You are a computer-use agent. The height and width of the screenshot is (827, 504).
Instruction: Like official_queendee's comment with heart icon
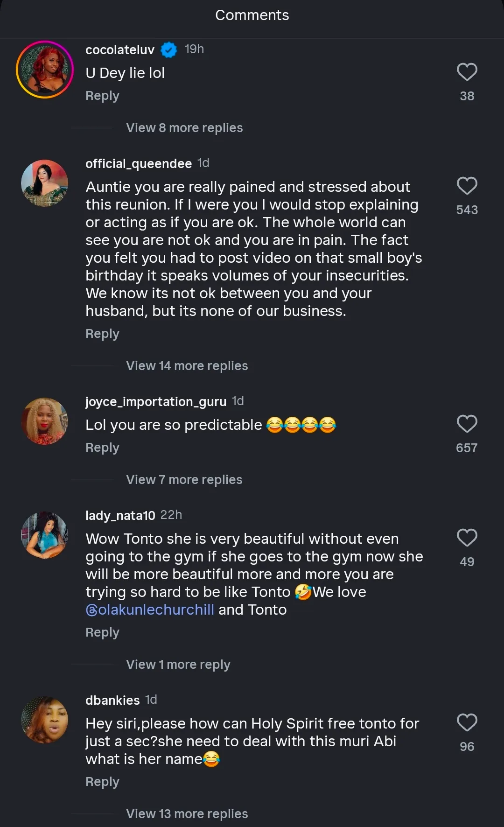467,186
